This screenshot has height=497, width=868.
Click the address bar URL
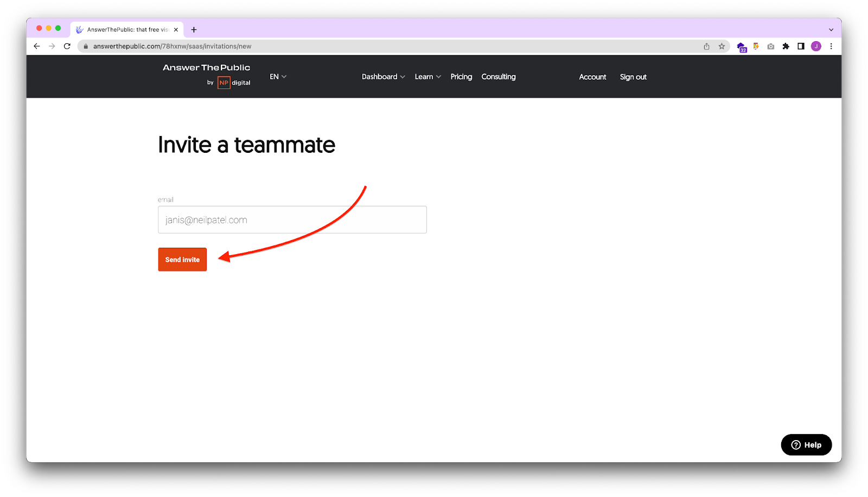tap(172, 47)
